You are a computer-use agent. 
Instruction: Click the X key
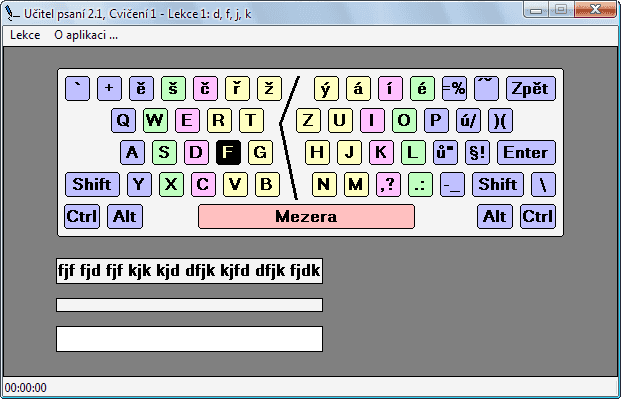click(x=171, y=184)
